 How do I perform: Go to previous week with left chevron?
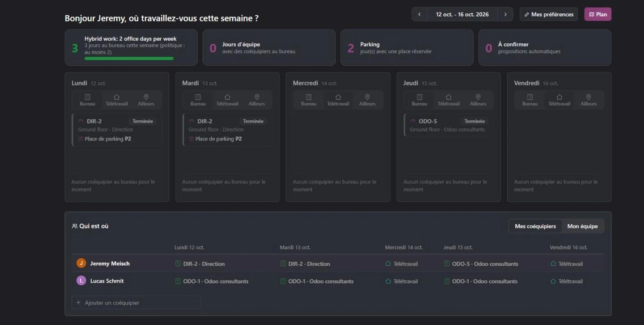pos(419,14)
